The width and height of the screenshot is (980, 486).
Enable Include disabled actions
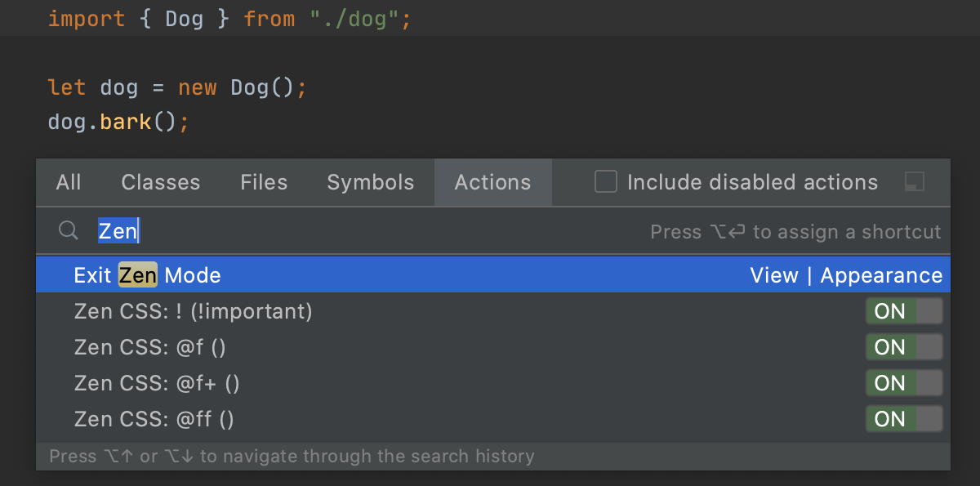point(605,182)
